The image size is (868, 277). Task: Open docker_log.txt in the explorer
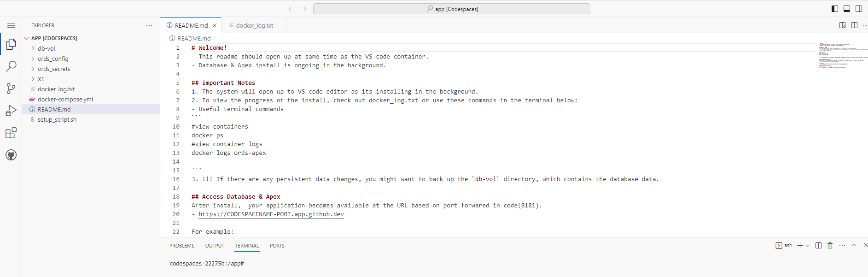click(56, 89)
